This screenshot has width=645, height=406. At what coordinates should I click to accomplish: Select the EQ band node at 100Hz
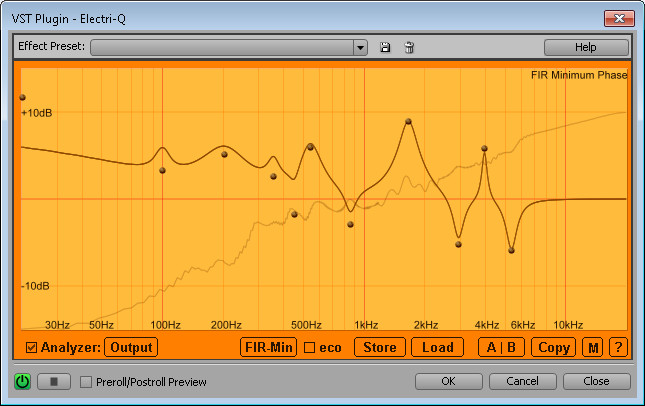coord(162,170)
